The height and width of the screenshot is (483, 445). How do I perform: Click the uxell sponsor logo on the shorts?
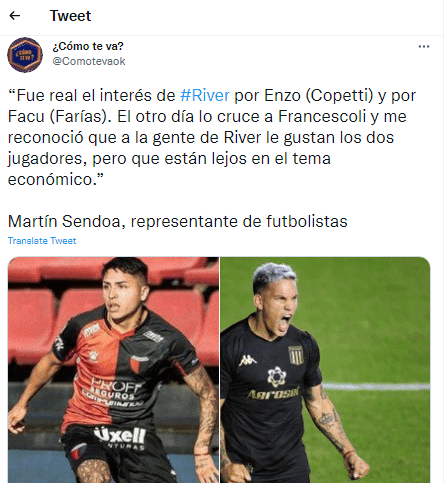pos(120,435)
